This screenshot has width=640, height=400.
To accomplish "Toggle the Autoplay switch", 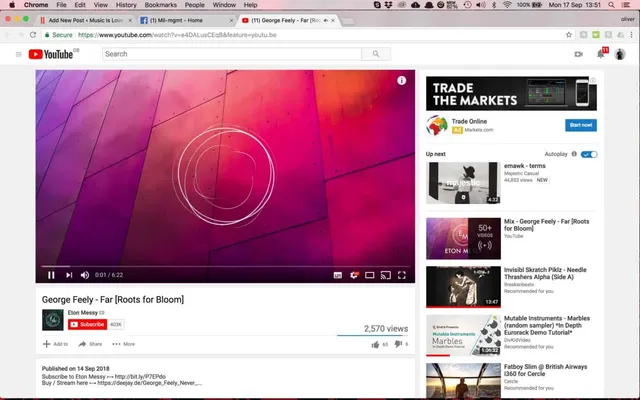I will click(x=589, y=154).
